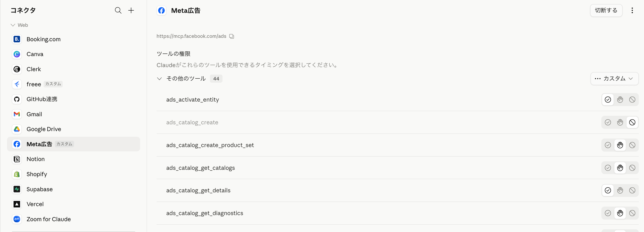Collapse the その他のツール section chevron
This screenshot has height=232, width=644.
point(159,79)
